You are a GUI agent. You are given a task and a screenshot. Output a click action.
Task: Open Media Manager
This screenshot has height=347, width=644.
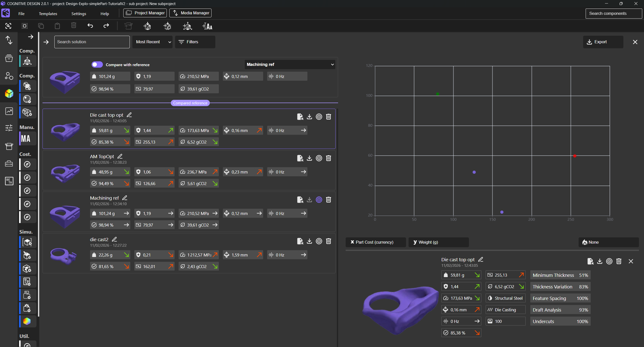coord(190,13)
